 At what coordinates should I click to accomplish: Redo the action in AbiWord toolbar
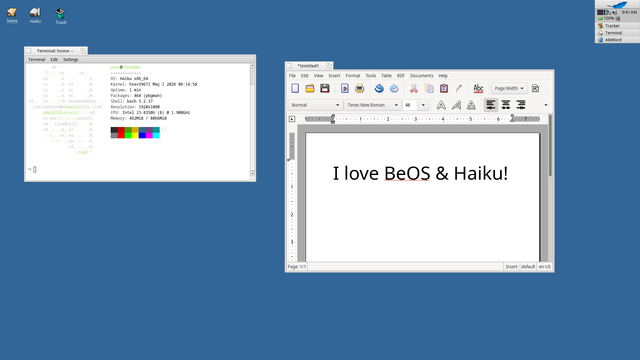(394, 88)
